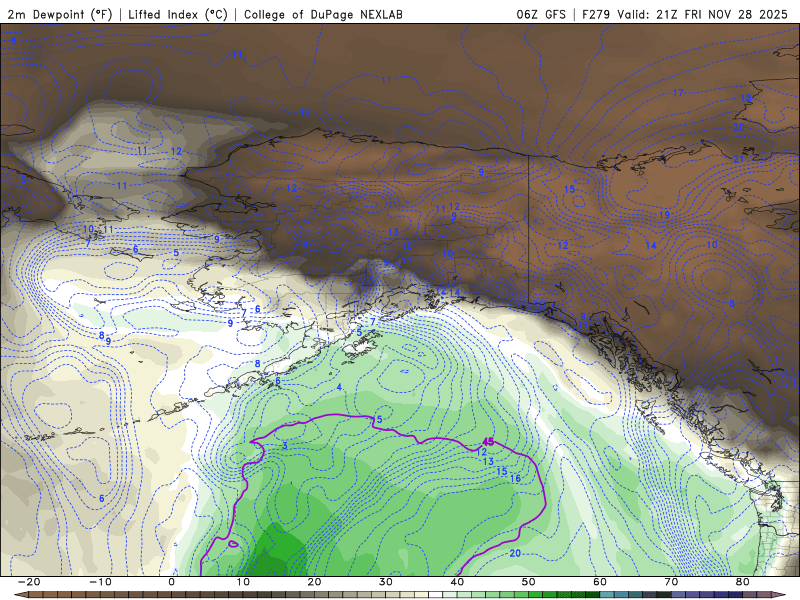
Task: Click the "60" color scale tick label
Action: (x=600, y=582)
